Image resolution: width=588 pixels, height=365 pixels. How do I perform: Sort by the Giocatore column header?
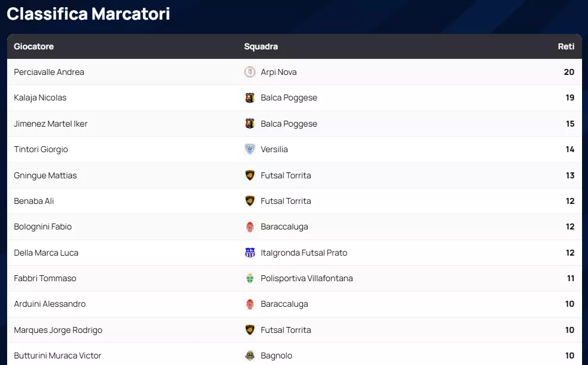[34, 46]
